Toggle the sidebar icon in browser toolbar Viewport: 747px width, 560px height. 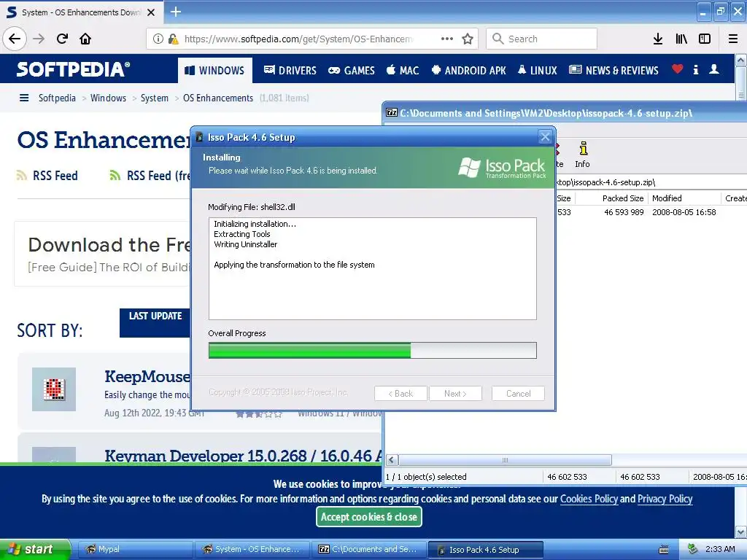pos(705,39)
